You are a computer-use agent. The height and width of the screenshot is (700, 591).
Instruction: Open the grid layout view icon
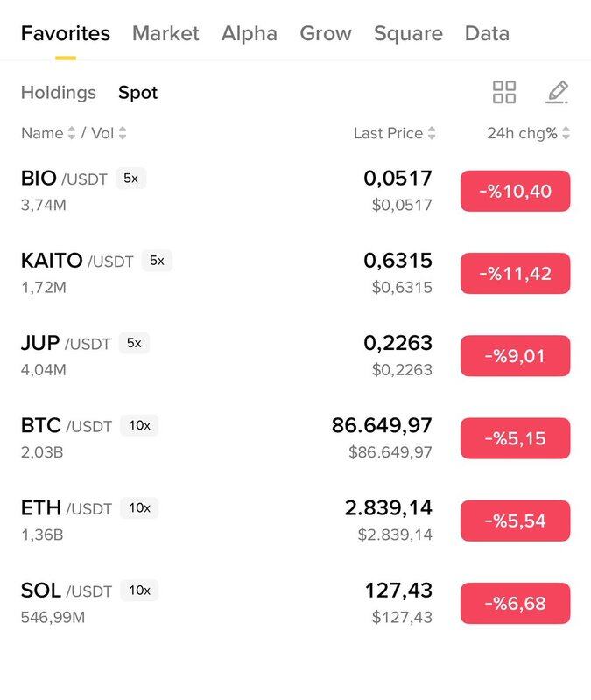click(x=504, y=92)
